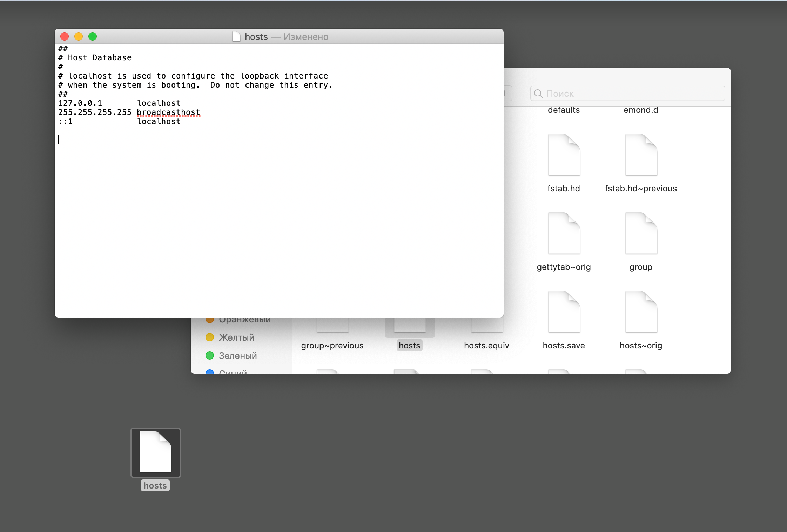Click the magnifying glass search icon
The image size is (787, 532).
click(x=538, y=94)
